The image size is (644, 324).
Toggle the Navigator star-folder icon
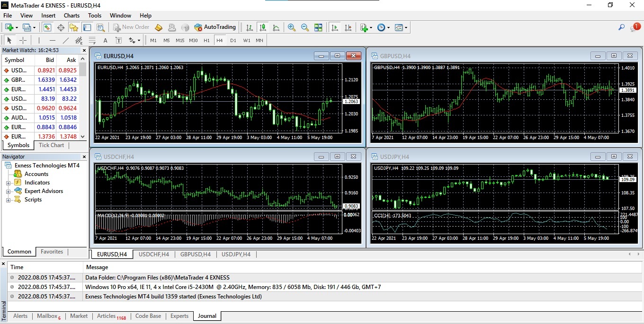[73, 27]
